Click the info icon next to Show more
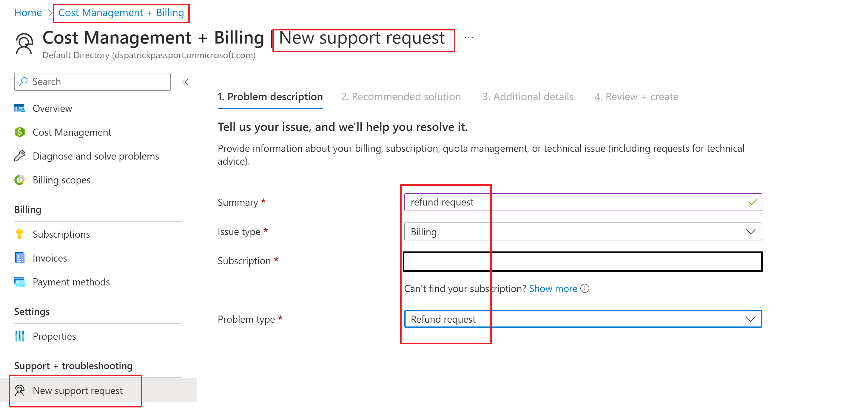868x414 pixels. 585,288
